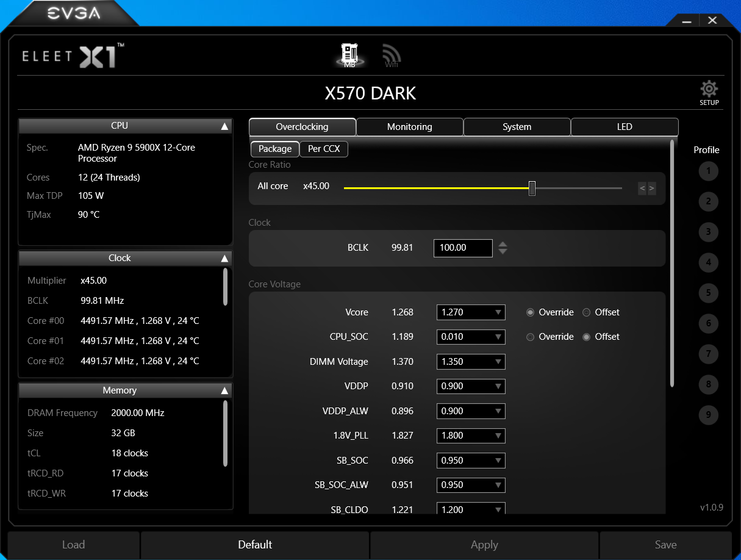Click the 'X570 DARK' board title
This screenshot has width=741, height=560.
point(370,93)
